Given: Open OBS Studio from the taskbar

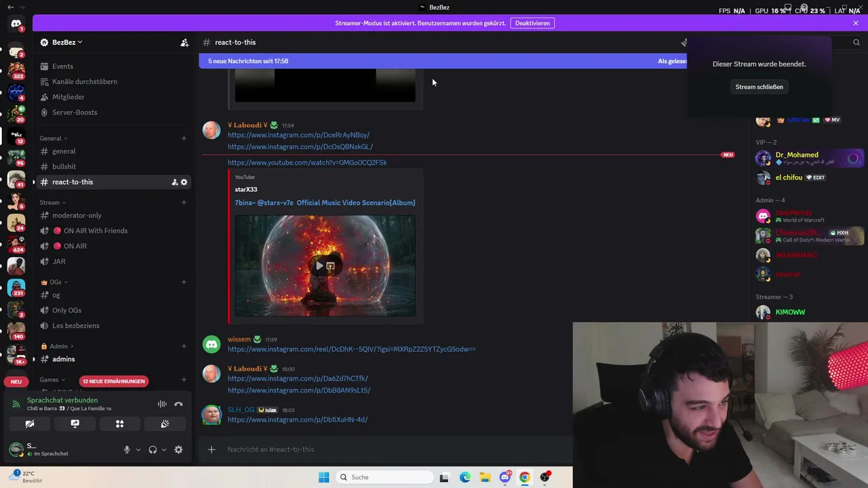Looking at the screenshot, I should pos(545,477).
